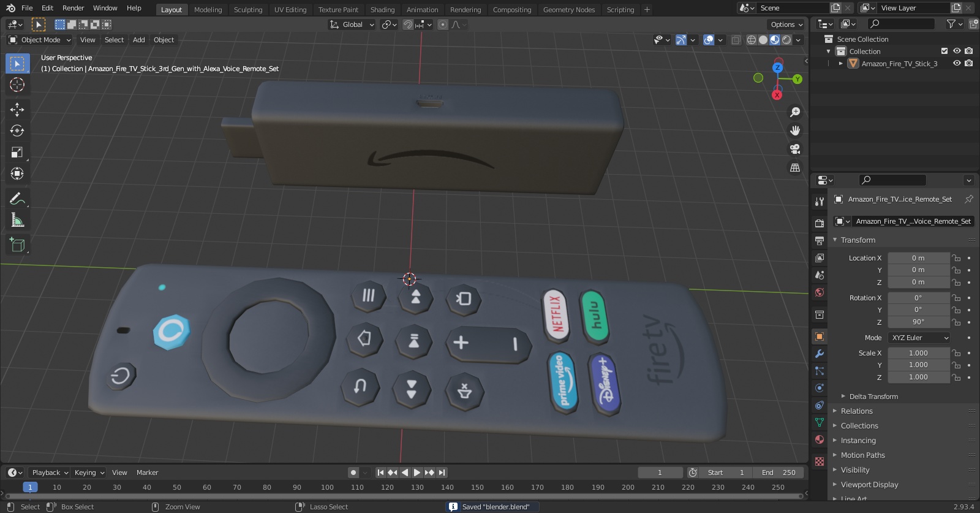Open Global transform orientation dropdown
Image resolution: width=980 pixels, height=513 pixels.
click(x=352, y=25)
